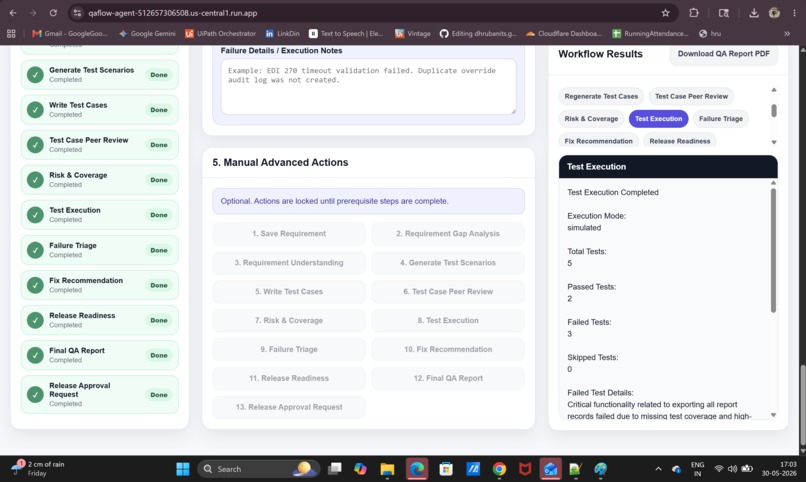Click the Failure Triage step check icon
Screen dimensions: 806x482
[35, 250]
